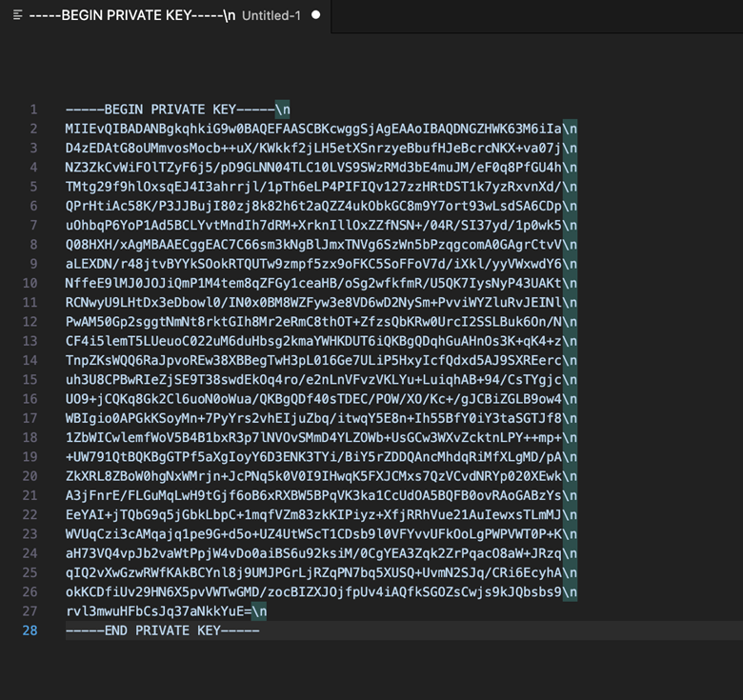Click the line starting with 'MIIEvQIBADANBgkqhkiG9w0BAQEFAASCBKcwggSjAgEAAoIBAQDNGZHWK63M6iIa'
This screenshot has height=700, width=743.
coord(321,129)
